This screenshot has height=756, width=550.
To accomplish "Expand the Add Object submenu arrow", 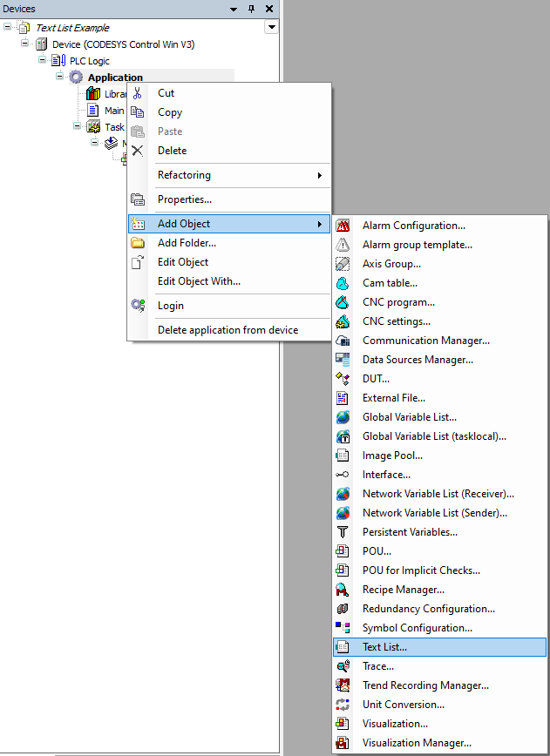I will click(x=319, y=224).
